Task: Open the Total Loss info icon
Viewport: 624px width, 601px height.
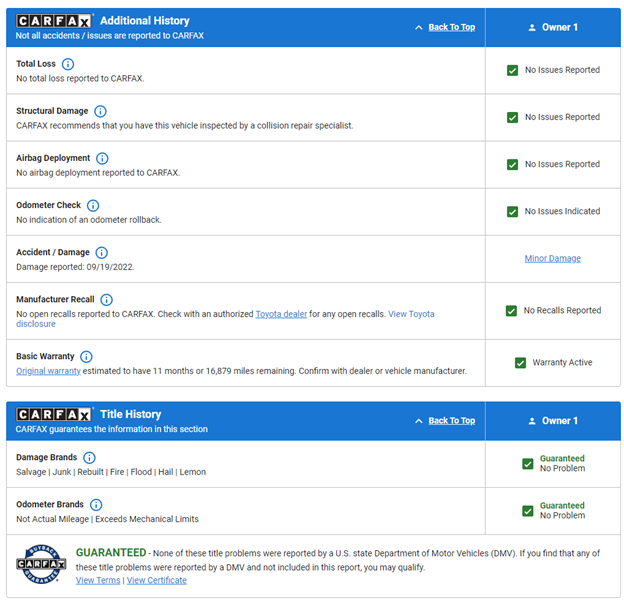Action: [68, 64]
